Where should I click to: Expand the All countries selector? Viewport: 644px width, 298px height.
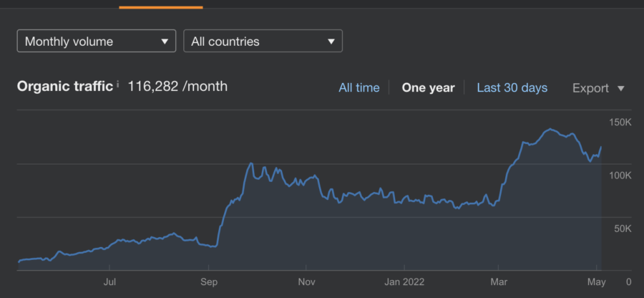pyautogui.click(x=263, y=41)
